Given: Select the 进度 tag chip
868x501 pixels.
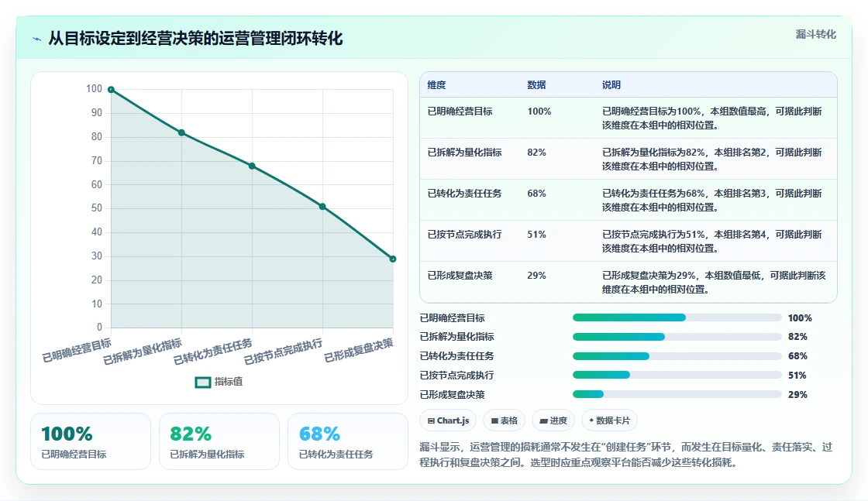Looking at the screenshot, I should 553,420.
